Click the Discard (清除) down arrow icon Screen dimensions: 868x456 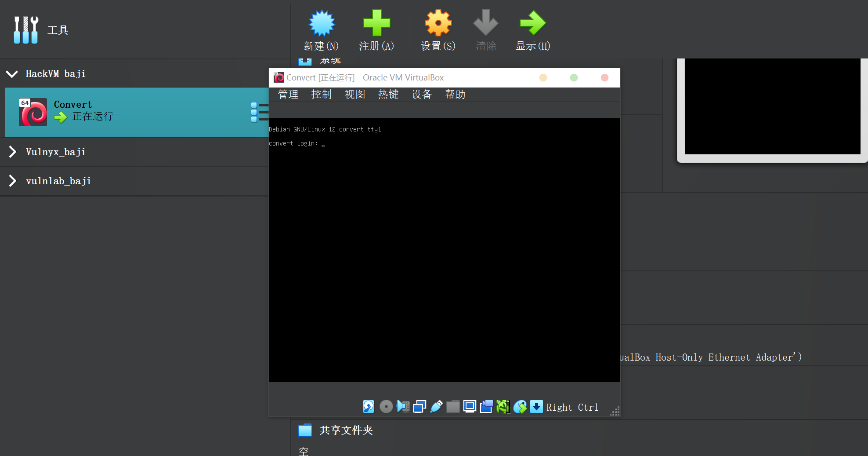click(485, 23)
